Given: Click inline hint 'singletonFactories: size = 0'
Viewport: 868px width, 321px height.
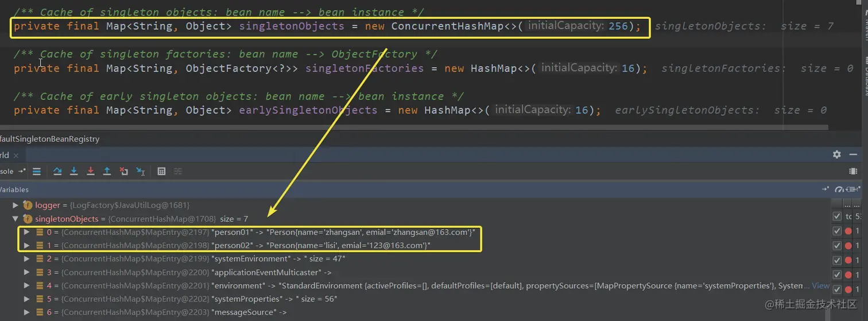Looking at the screenshot, I should coord(757,68).
